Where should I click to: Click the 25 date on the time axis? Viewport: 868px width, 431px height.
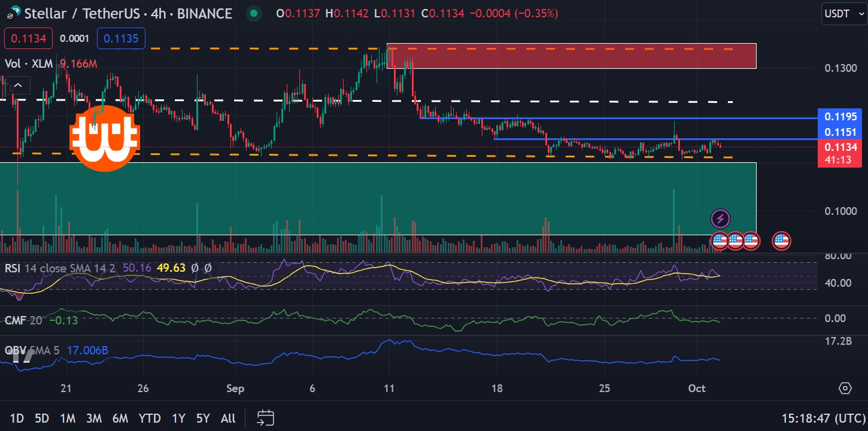click(x=605, y=388)
